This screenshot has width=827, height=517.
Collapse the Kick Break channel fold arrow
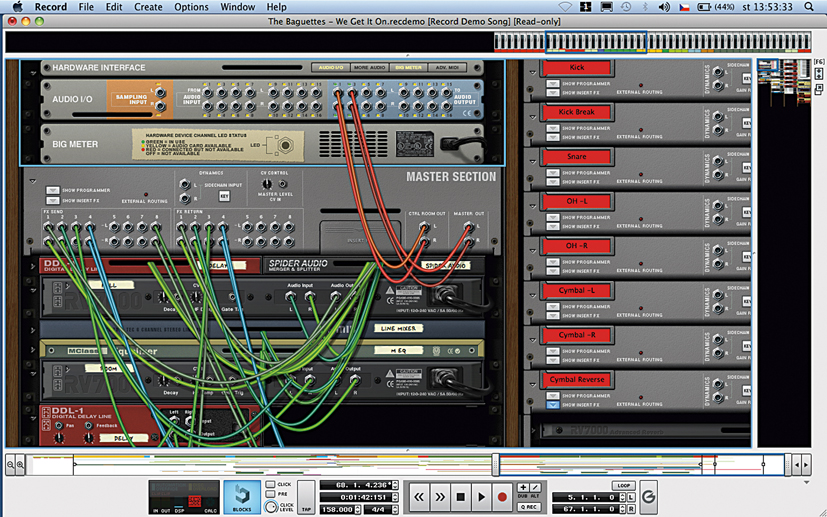click(533, 118)
